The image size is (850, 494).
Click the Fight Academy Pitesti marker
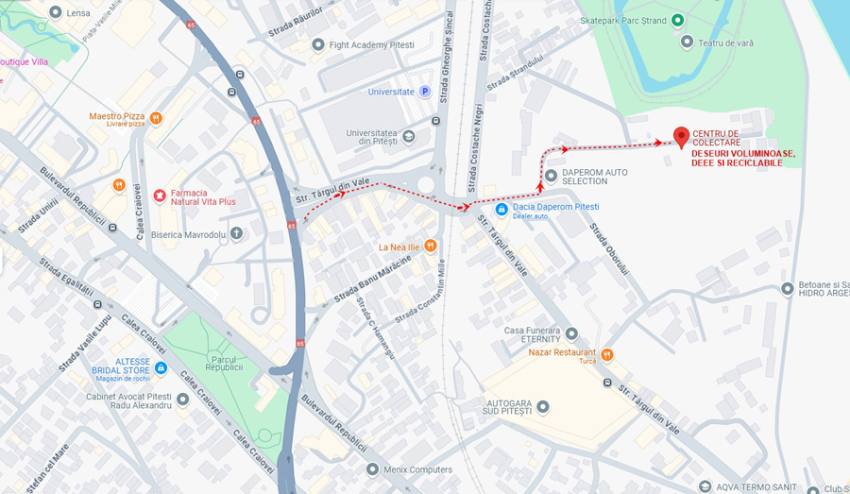pos(319,45)
